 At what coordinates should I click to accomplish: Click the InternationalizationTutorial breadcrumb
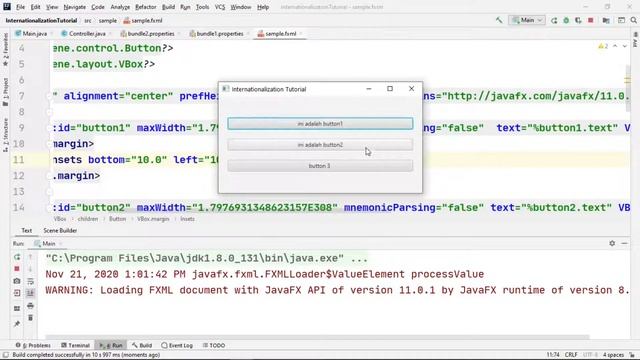coord(41,20)
